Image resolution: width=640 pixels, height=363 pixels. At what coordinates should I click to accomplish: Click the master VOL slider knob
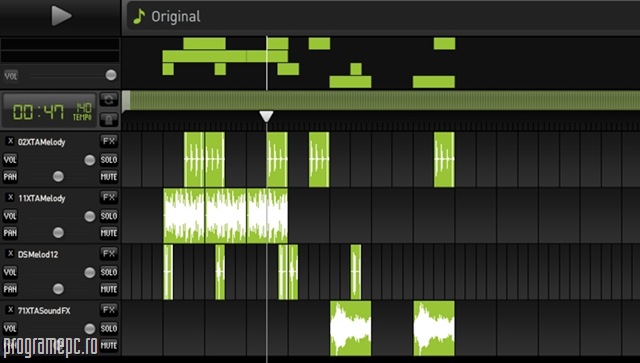tap(111, 75)
